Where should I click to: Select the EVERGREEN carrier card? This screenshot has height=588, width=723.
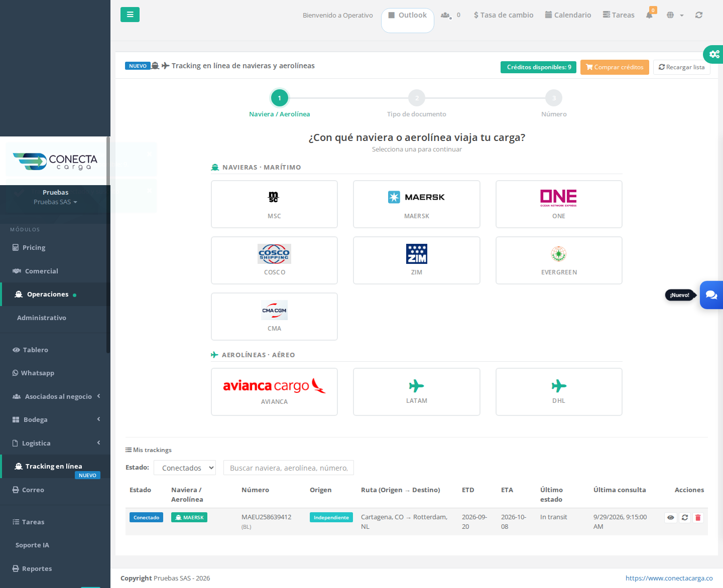[x=559, y=260]
